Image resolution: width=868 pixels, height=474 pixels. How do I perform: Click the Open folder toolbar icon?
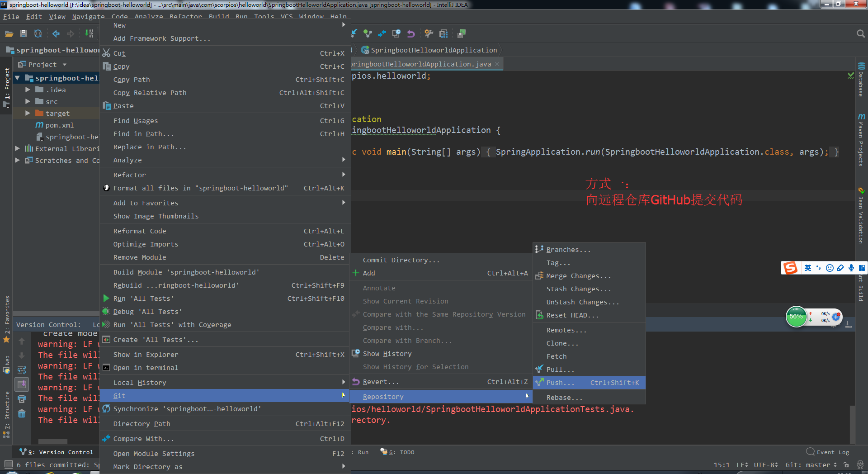click(9, 33)
